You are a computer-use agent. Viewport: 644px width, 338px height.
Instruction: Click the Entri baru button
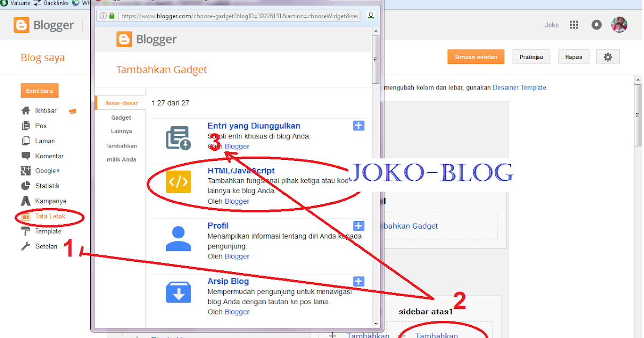pyautogui.click(x=39, y=90)
